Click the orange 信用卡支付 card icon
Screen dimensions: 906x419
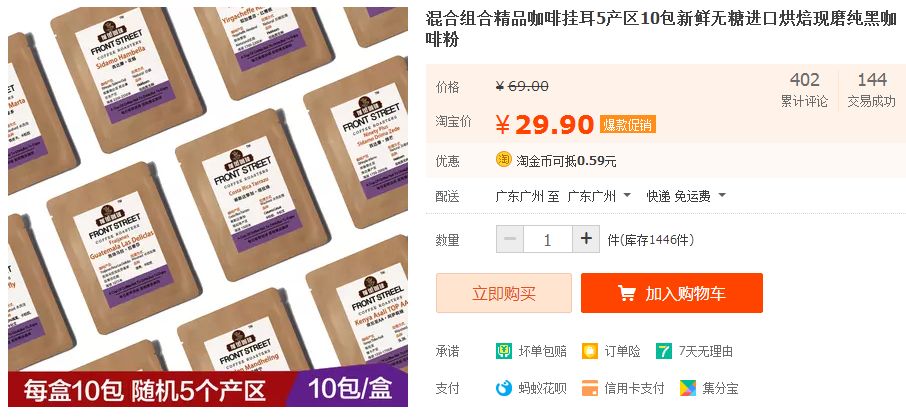(x=590, y=388)
